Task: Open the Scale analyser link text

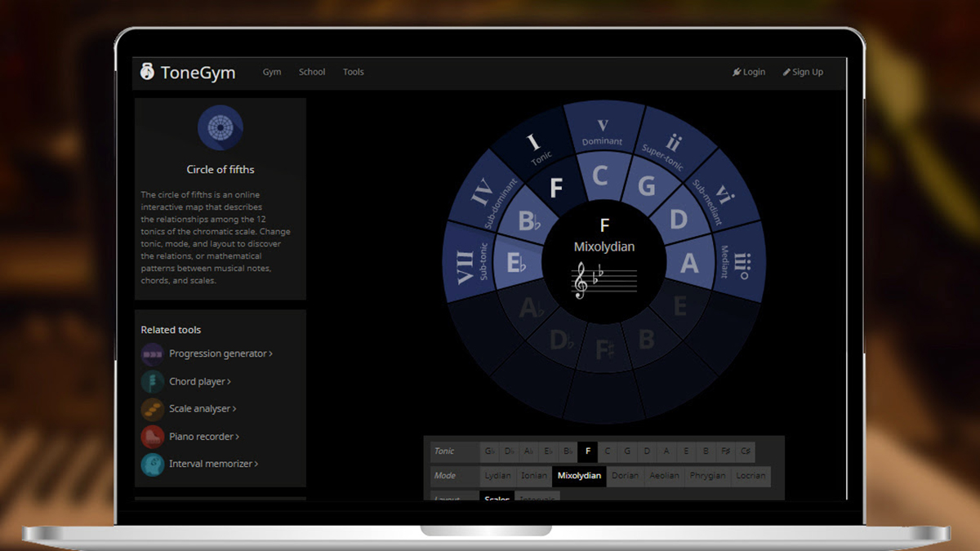Action: coord(203,409)
